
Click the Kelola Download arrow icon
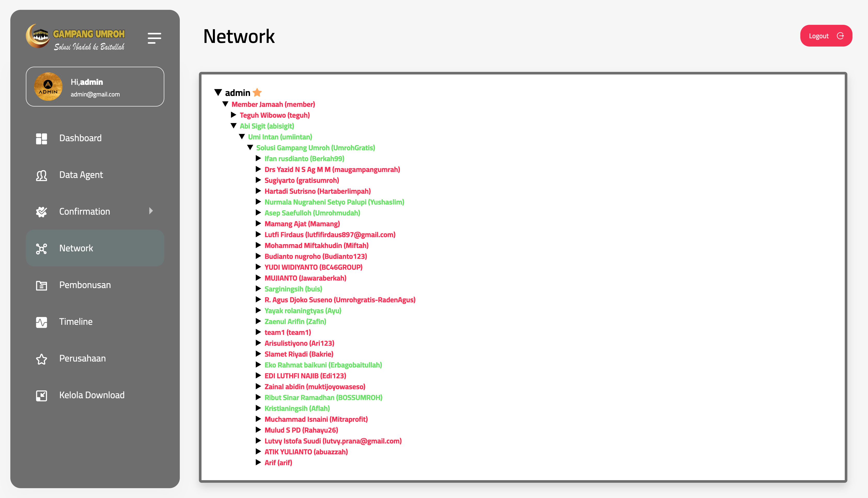click(x=41, y=395)
